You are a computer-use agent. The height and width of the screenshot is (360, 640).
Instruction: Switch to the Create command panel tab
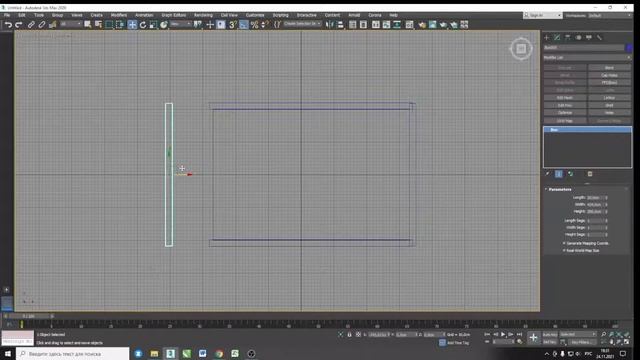coord(547,38)
